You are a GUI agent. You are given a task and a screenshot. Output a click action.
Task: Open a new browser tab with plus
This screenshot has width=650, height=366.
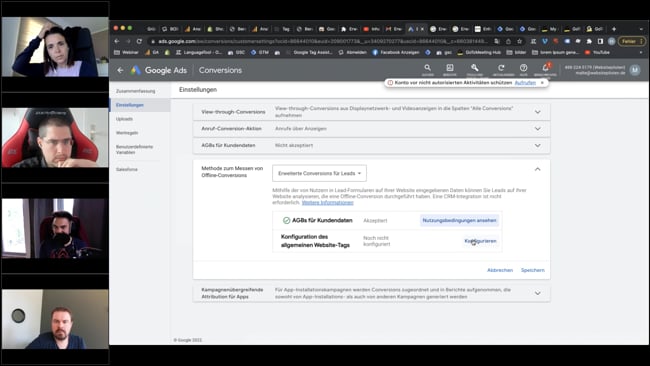pyautogui.click(x=614, y=29)
